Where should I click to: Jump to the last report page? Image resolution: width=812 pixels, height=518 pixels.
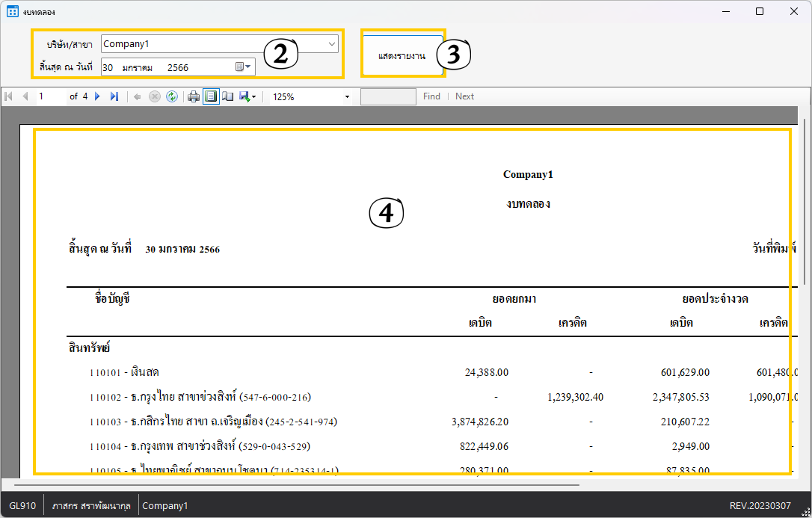[114, 96]
